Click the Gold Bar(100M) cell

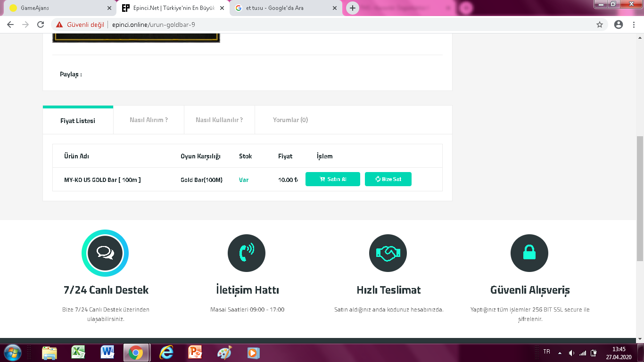point(201,180)
